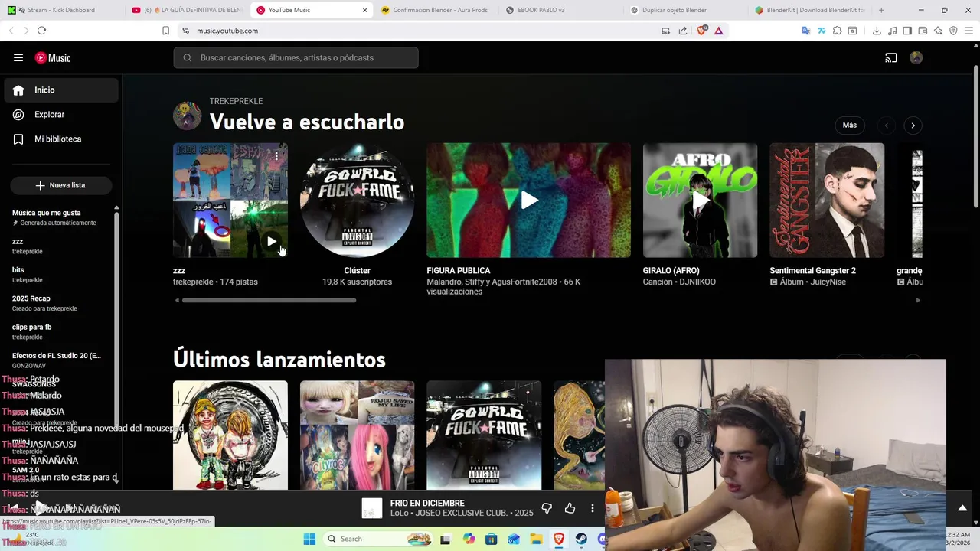This screenshot has height=551, width=980.
Task: Open the Clúster title link
Action: pos(357,271)
